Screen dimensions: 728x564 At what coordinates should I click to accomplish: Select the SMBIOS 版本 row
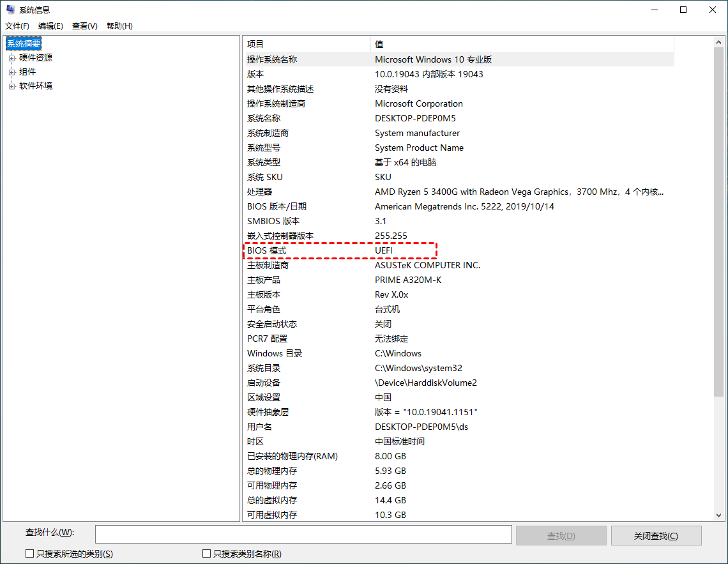tap(459, 221)
